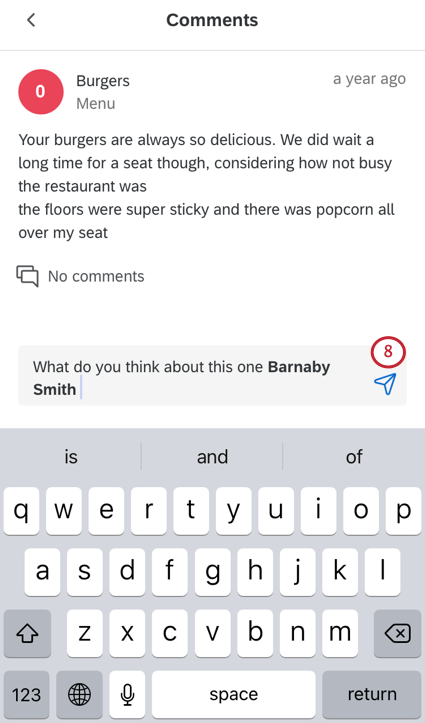Tap the back chevron arrow

pyautogui.click(x=31, y=20)
